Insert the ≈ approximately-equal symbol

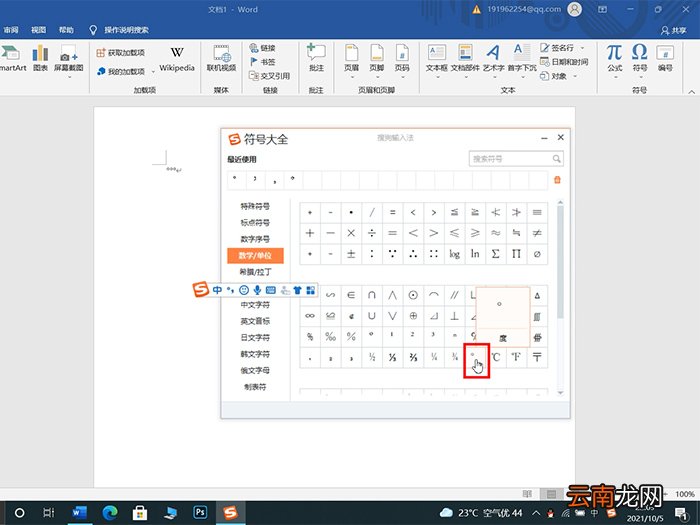496,233
